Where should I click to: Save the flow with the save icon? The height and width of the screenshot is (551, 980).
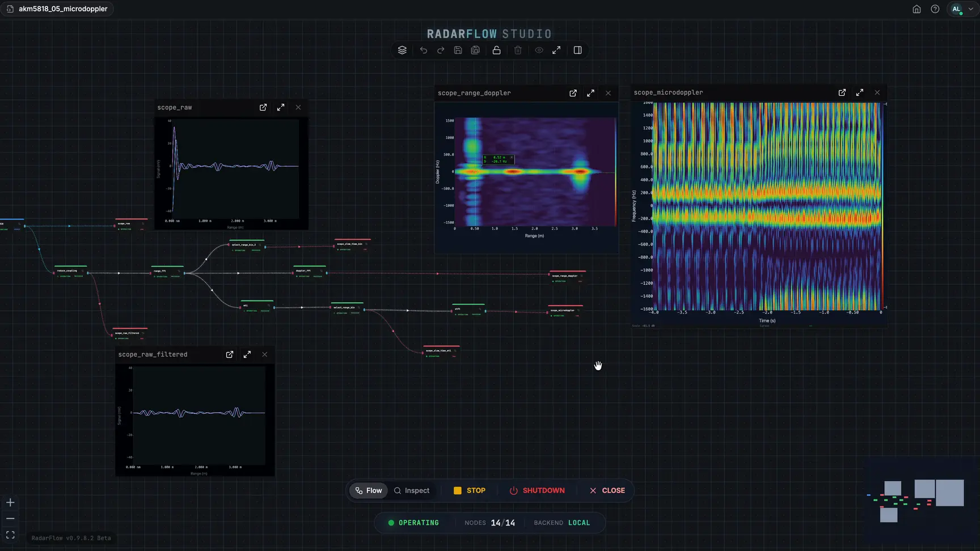(458, 50)
